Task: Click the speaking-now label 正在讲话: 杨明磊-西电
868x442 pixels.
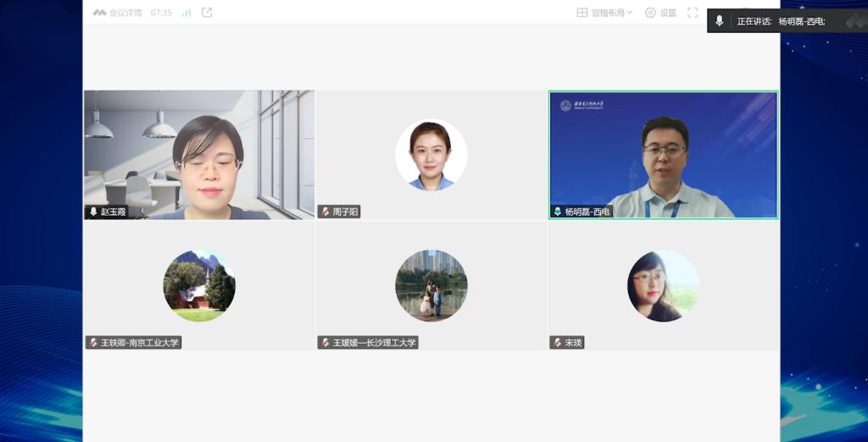Action: click(780, 21)
